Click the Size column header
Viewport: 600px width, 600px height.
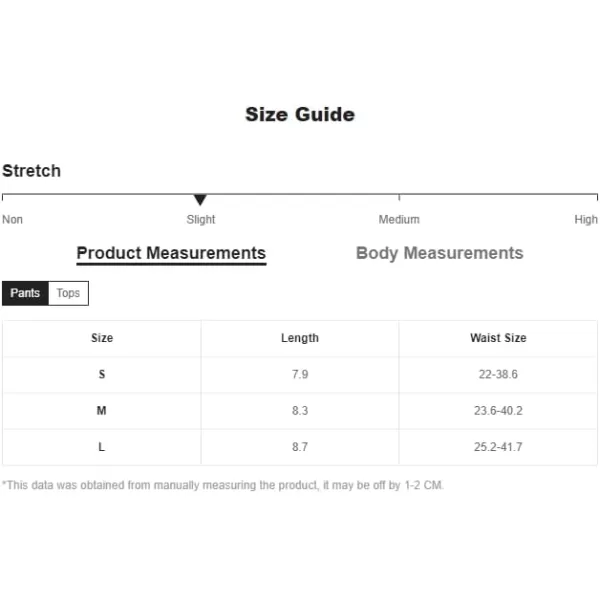pyautogui.click(x=102, y=338)
